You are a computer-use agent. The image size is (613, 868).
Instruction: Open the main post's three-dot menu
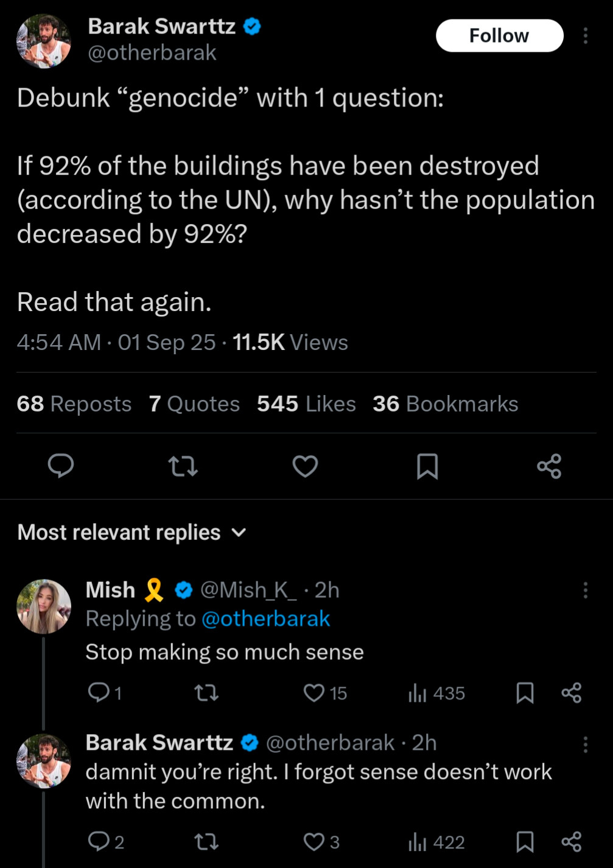tap(586, 36)
